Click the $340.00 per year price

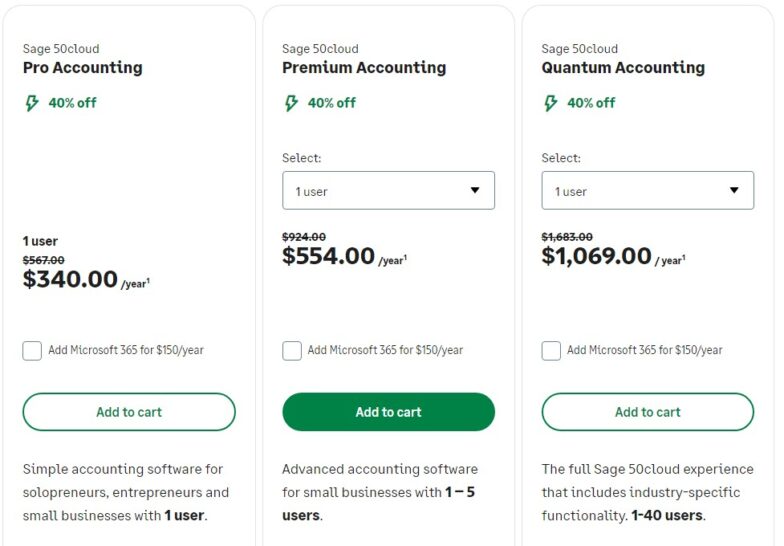click(71, 280)
